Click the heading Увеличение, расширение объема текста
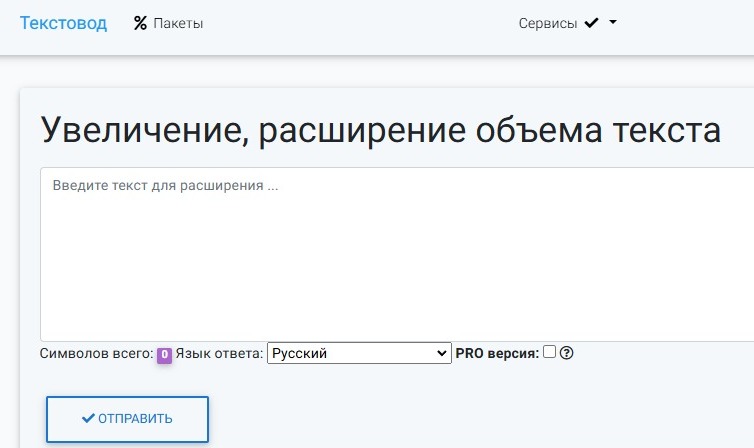754x448 pixels. click(380, 131)
